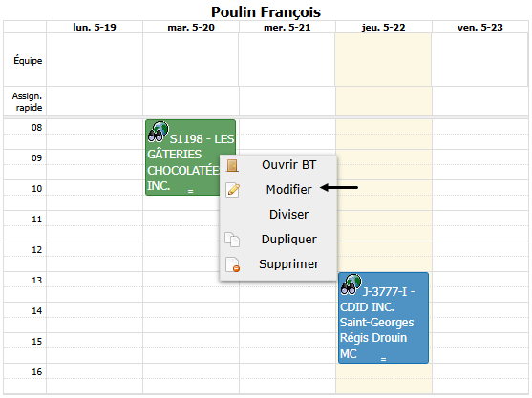Click the delete page icon beside Supprimer
This screenshot has height=398, width=532.
pyautogui.click(x=233, y=264)
